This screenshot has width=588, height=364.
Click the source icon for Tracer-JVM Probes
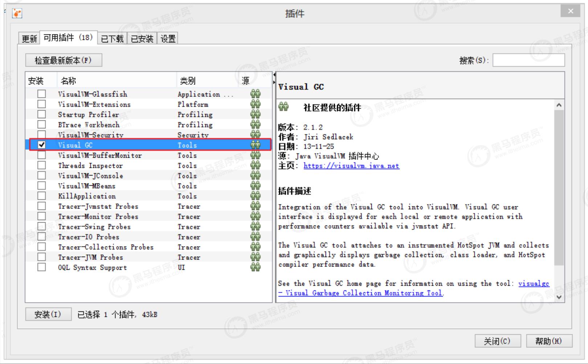[255, 257]
